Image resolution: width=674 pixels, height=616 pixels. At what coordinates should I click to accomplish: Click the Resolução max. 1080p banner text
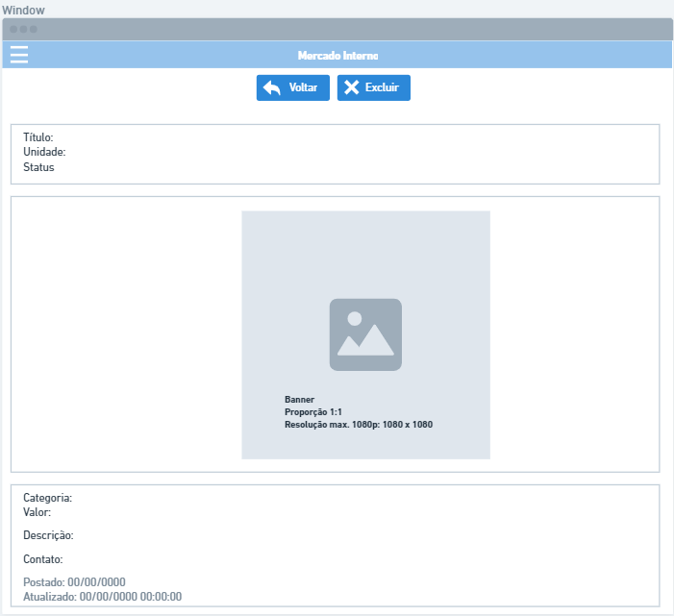(x=358, y=424)
